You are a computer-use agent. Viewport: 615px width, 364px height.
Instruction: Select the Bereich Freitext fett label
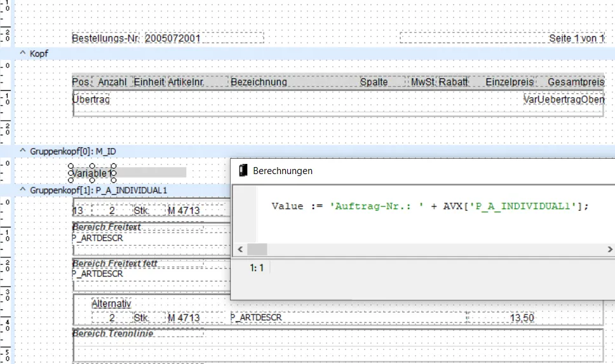click(114, 264)
